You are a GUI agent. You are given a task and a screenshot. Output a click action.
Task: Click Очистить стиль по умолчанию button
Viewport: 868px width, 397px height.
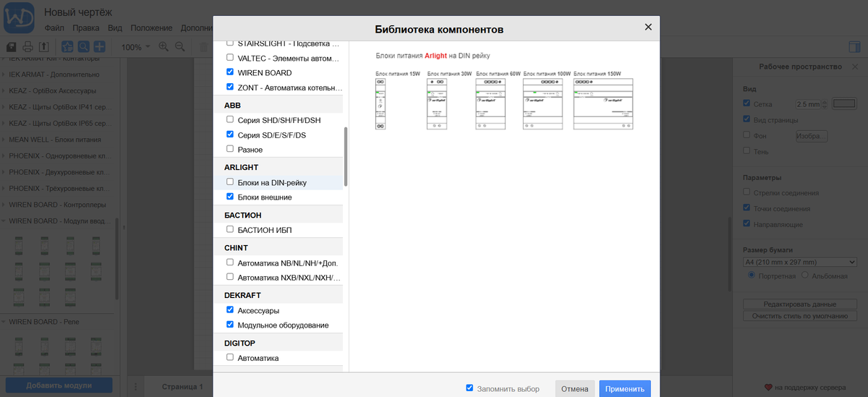pyautogui.click(x=800, y=316)
